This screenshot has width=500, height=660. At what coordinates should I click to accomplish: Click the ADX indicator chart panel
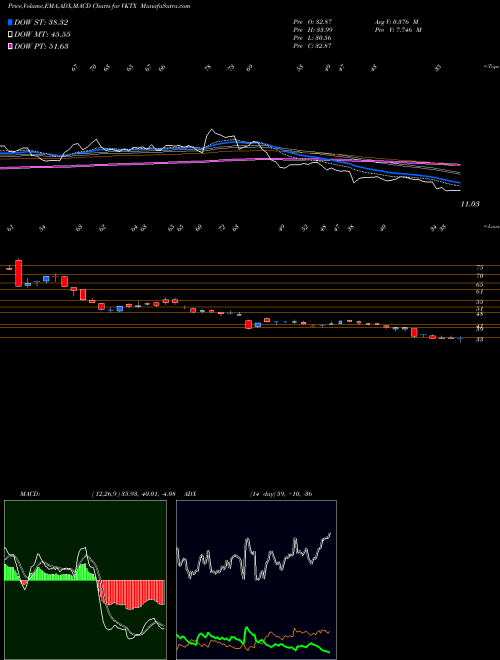[x=256, y=580]
